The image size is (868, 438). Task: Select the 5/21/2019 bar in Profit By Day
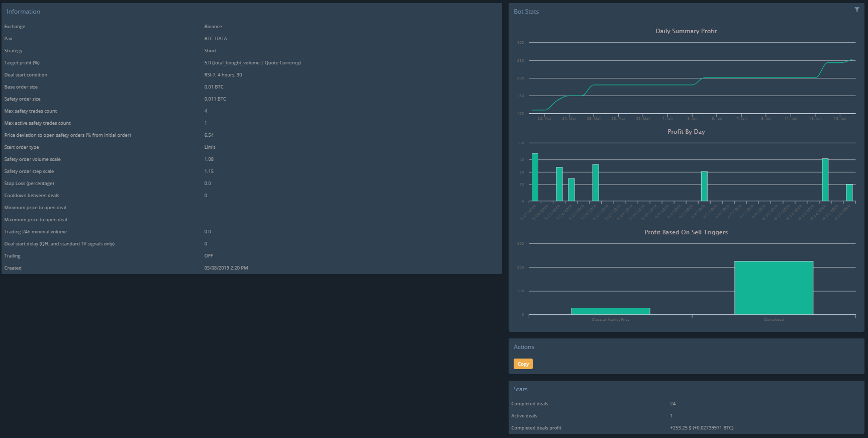click(x=535, y=177)
